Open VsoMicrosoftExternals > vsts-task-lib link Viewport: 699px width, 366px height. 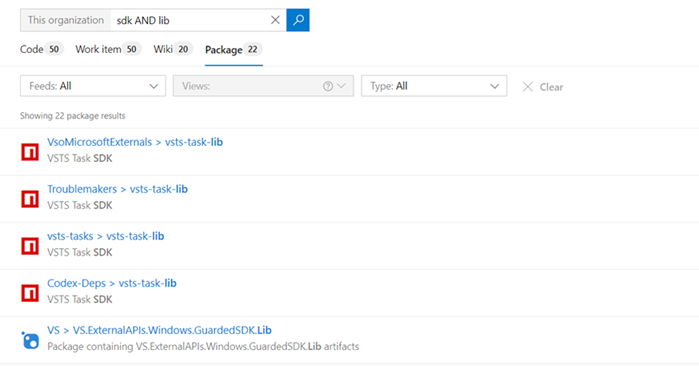point(135,142)
